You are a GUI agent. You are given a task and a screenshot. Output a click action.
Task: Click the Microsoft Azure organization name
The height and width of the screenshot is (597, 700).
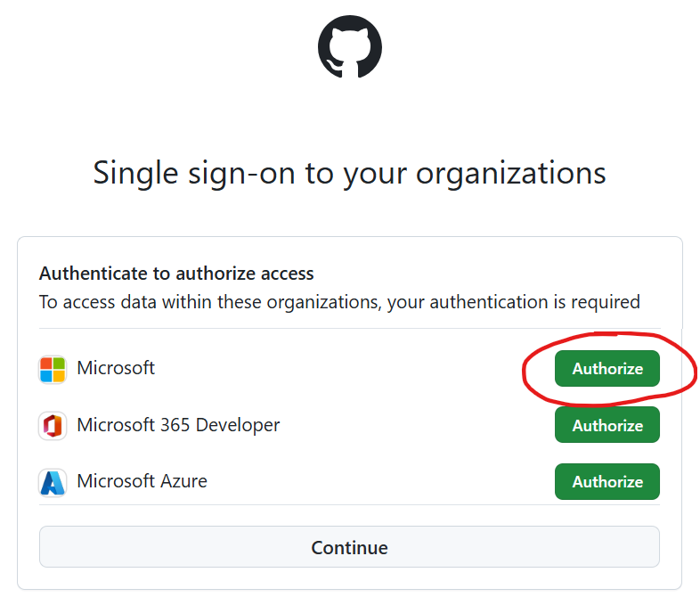pyautogui.click(x=142, y=481)
